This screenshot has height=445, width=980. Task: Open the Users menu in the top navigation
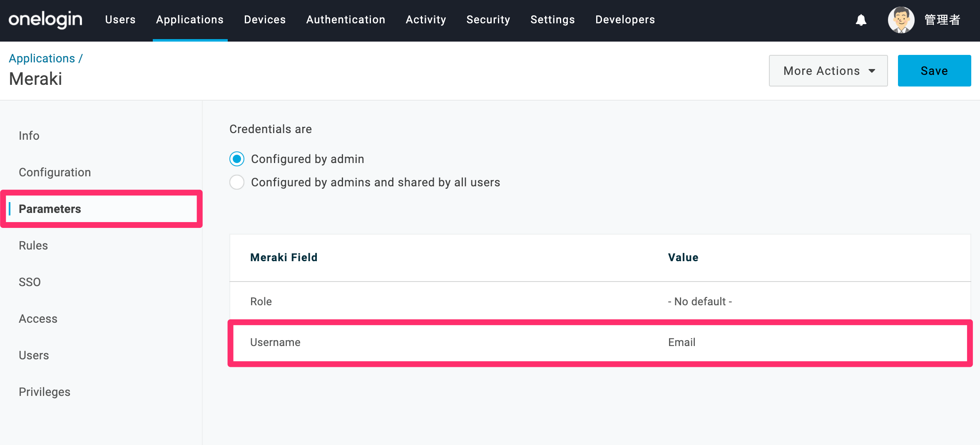tap(120, 20)
